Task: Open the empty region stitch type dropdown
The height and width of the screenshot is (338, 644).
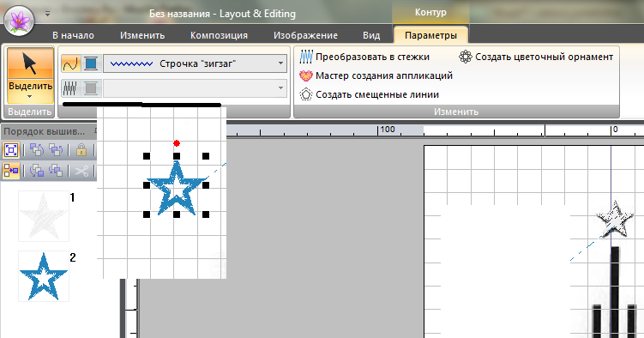Action: click(x=196, y=88)
